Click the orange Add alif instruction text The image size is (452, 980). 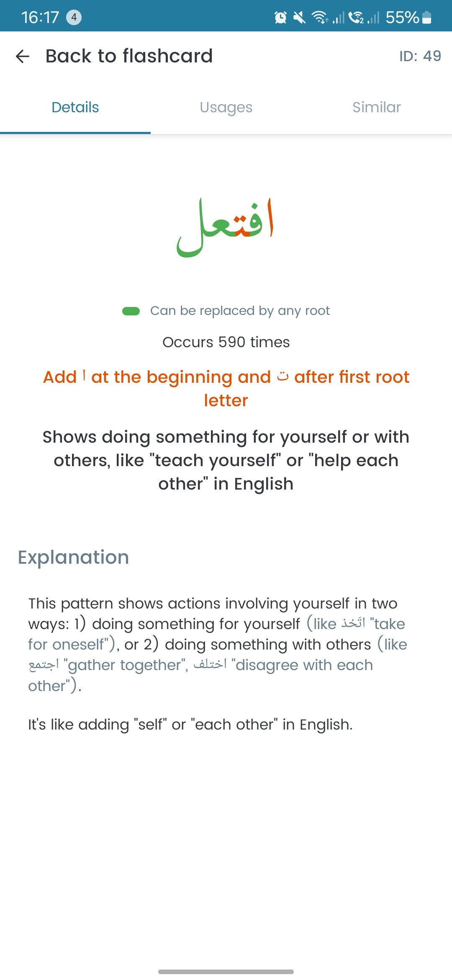[226, 389]
